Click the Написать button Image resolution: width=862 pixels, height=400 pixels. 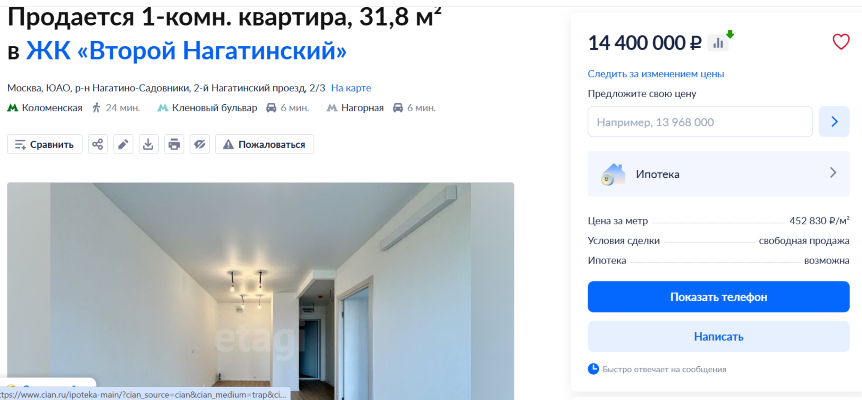[x=719, y=336]
